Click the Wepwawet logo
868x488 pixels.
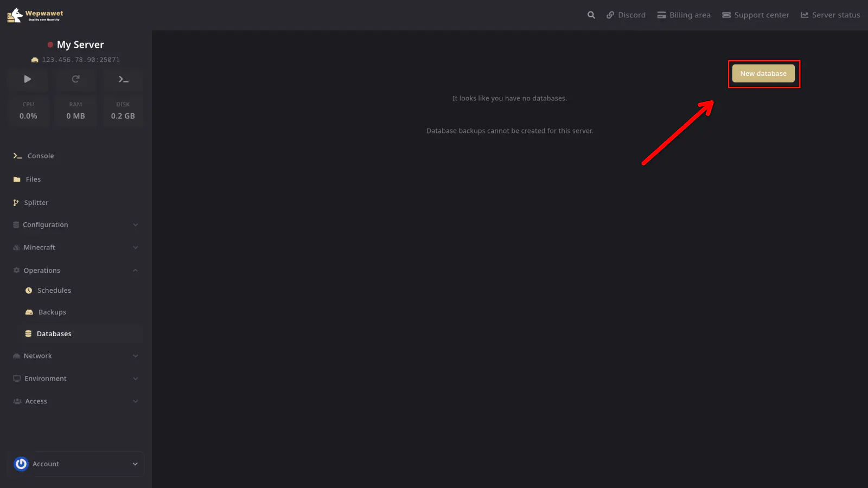tap(35, 15)
